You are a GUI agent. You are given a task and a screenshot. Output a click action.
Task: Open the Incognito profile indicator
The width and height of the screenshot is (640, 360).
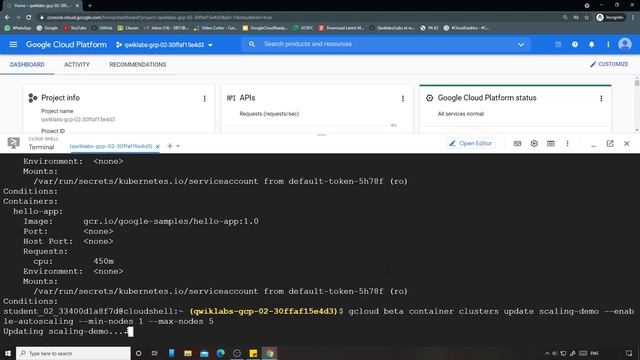click(x=610, y=17)
